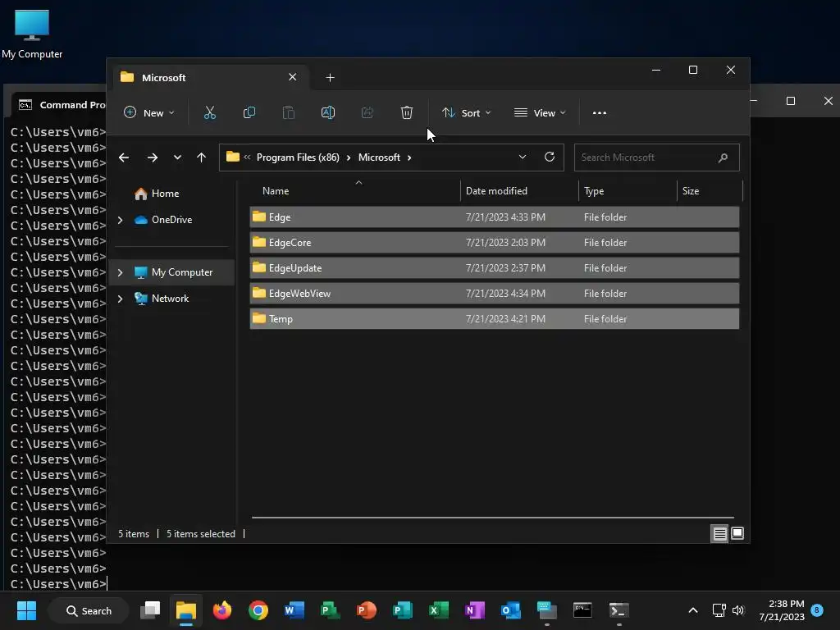Click the Command Prompt window tab

61,105
